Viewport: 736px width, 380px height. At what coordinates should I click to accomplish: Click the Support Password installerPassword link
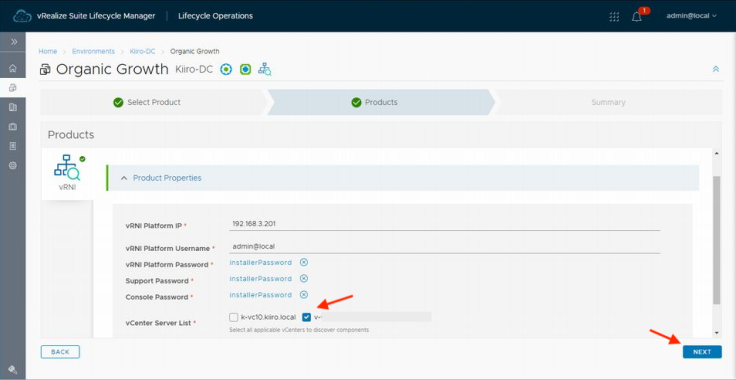[x=261, y=279]
